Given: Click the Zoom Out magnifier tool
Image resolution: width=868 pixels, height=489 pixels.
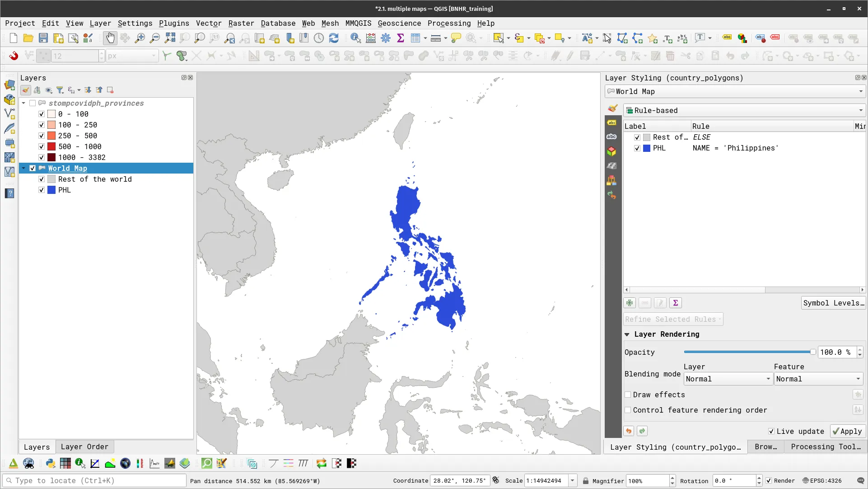Looking at the screenshot, I should [x=155, y=38].
